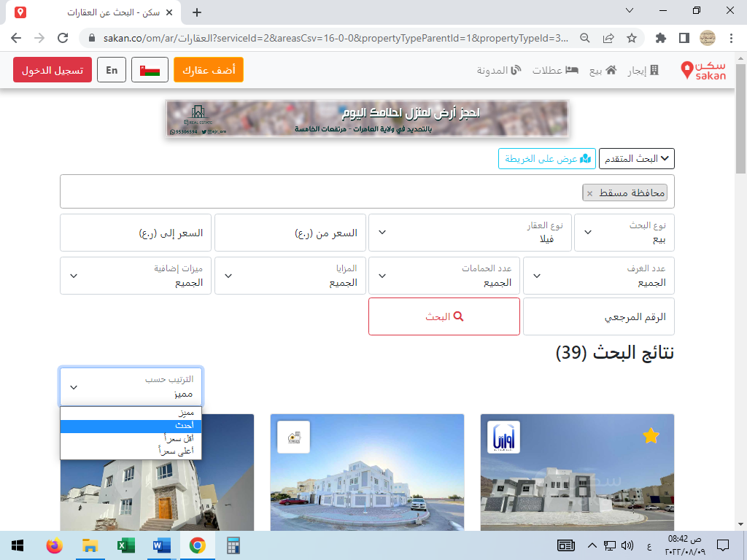Image resolution: width=747 pixels, height=560 pixels.
Task: Click the zoom magnifier icon in address bar
Action: tap(585, 38)
